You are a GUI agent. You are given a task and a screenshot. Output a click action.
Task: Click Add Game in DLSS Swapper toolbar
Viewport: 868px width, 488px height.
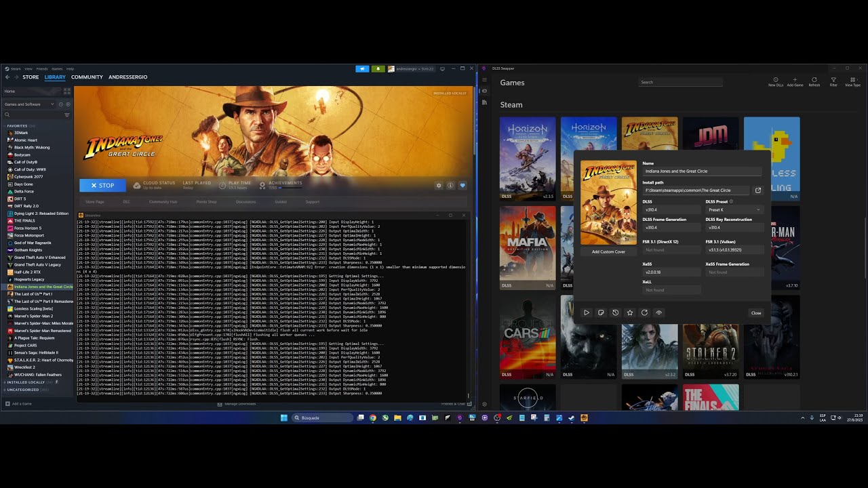pyautogui.click(x=795, y=82)
